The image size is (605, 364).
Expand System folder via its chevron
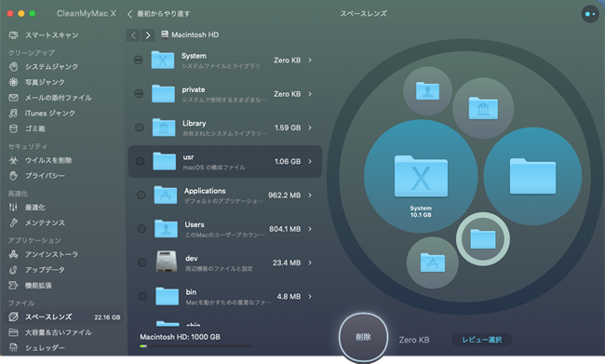pyautogui.click(x=310, y=61)
